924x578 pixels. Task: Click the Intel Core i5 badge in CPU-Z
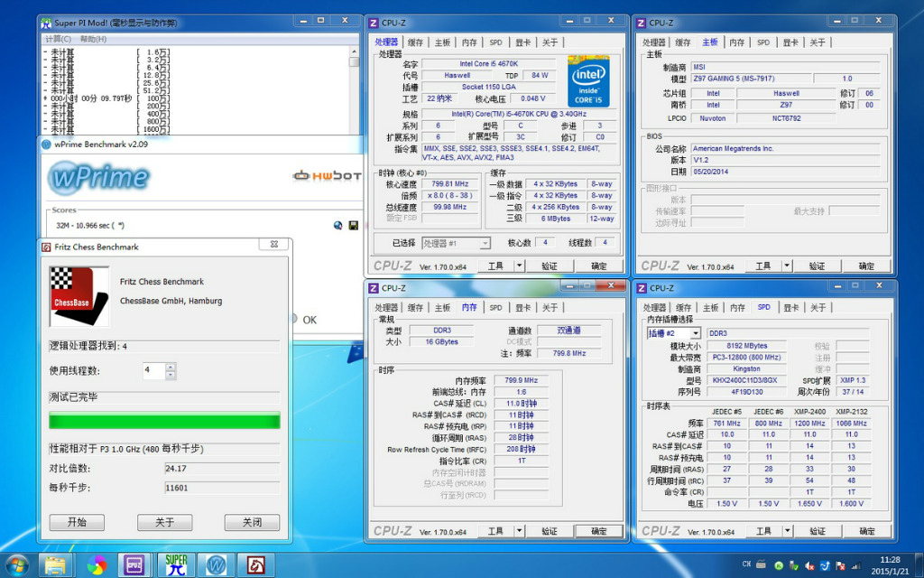(x=588, y=81)
